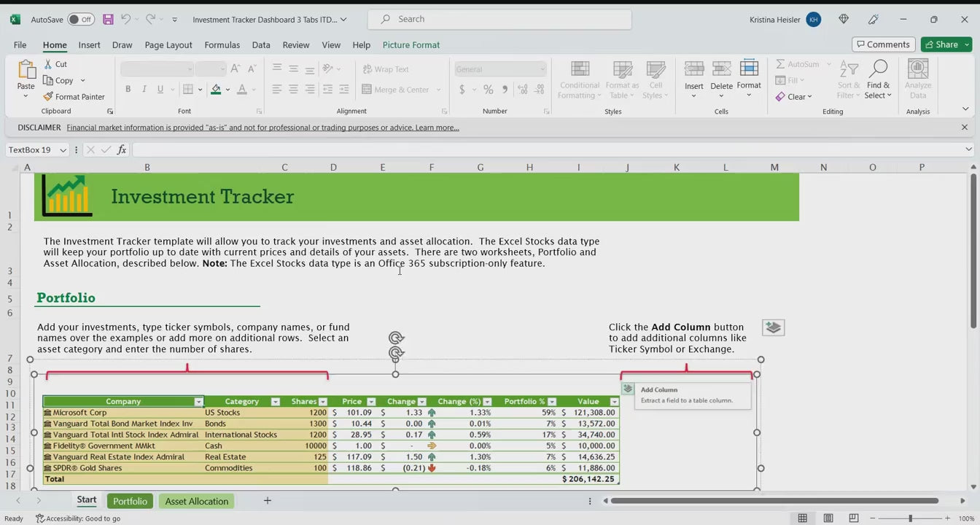The width and height of the screenshot is (980, 525).
Task: Click the Fill Color bucket icon
Action: pyautogui.click(x=216, y=90)
